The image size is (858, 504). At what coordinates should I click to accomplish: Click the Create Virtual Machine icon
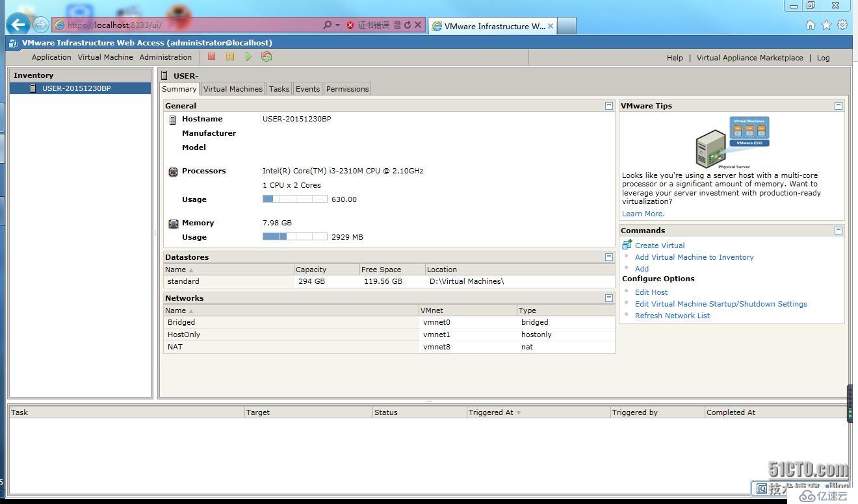(x=627, y=245)
